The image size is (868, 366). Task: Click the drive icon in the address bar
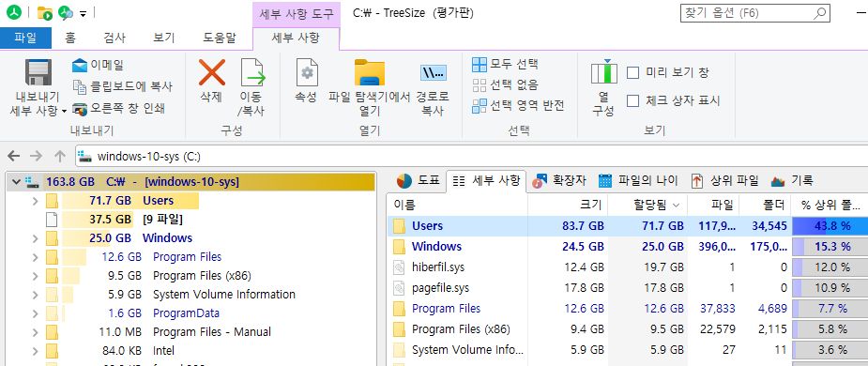pos(84,156)
